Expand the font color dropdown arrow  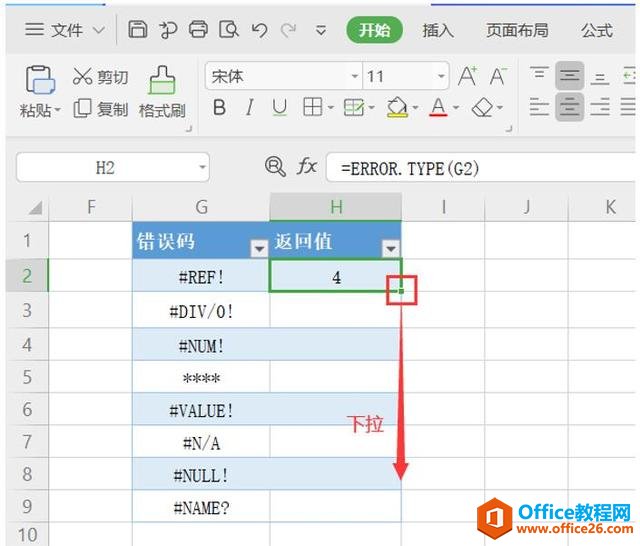click(456, 108)
